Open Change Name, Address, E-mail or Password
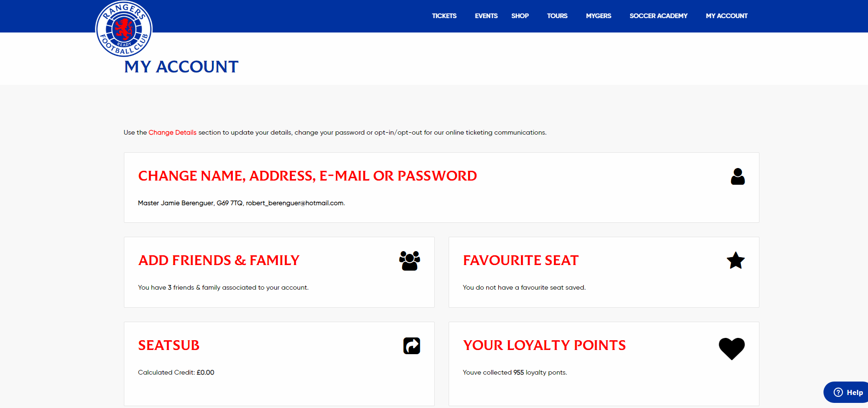Viewport: 868px width, 408px height. point(308,176)
